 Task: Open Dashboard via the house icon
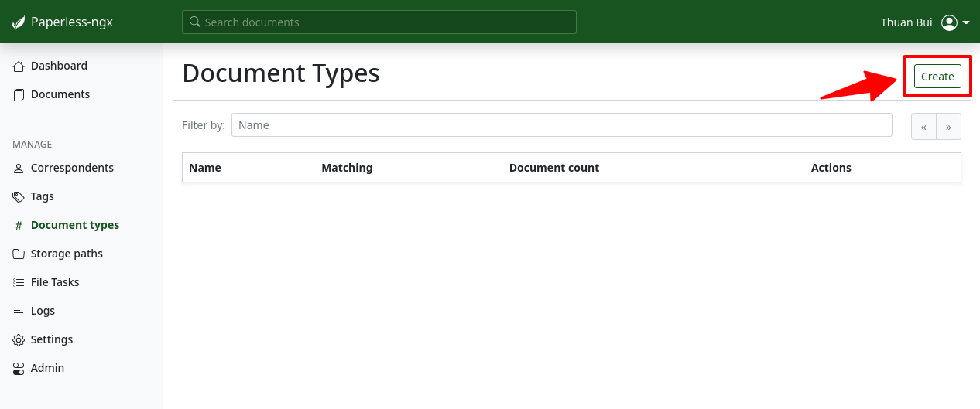tap(19, 66)
